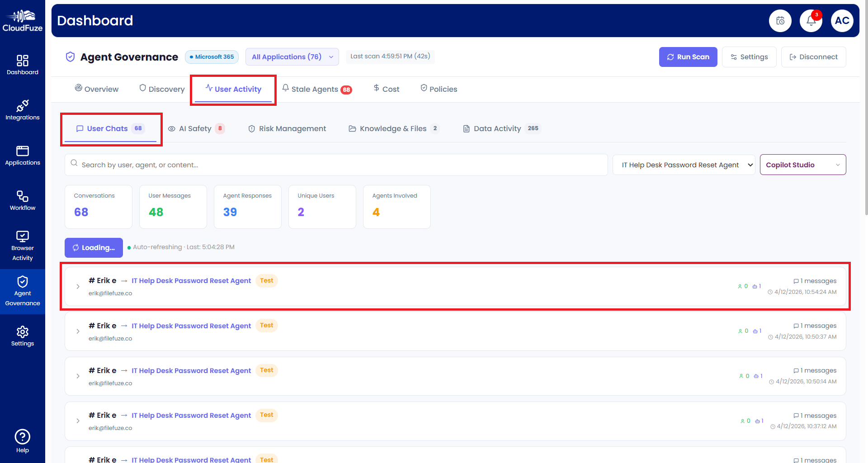Switch to the Discovery tab

162,89
